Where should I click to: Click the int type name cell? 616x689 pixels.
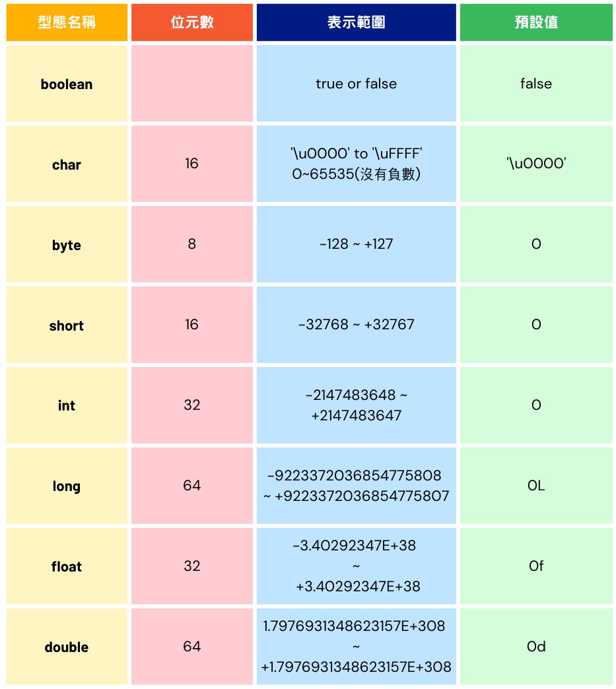click(x=67, y=405)
